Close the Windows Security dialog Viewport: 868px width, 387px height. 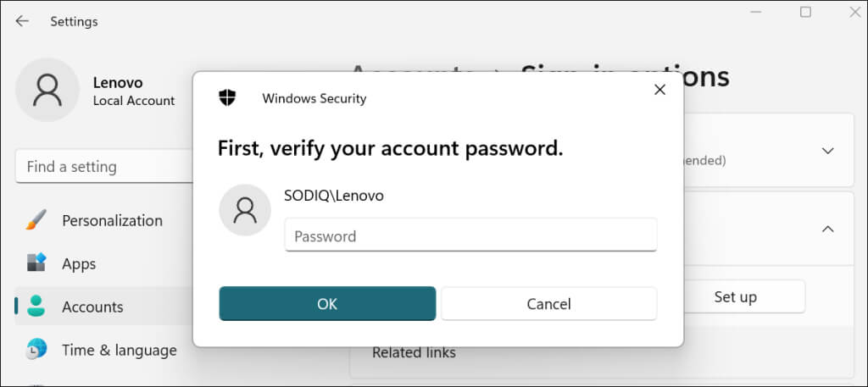[659, 90]
